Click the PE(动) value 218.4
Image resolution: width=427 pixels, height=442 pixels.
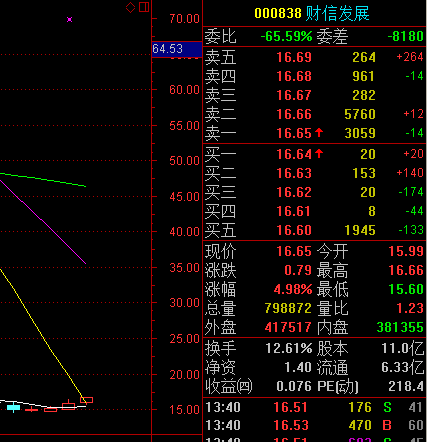[x=406, y=387]
